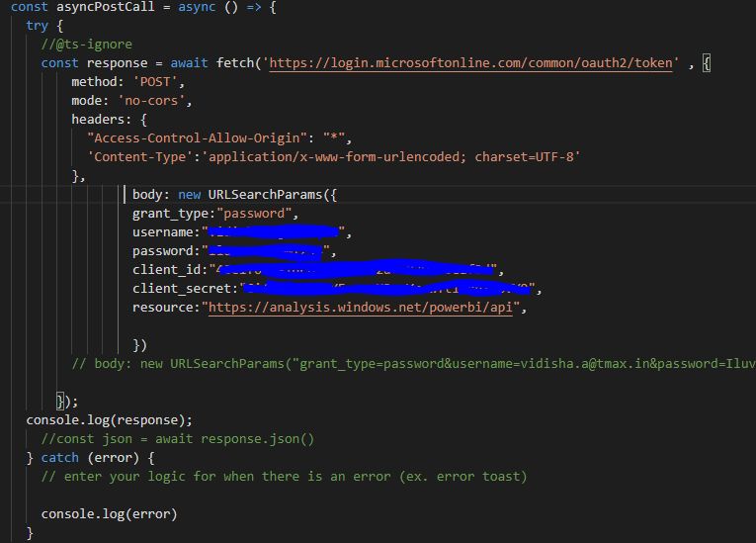The image size is (756, 543).
Task: Click the client_secret: key
Action: tap(185, 289)
